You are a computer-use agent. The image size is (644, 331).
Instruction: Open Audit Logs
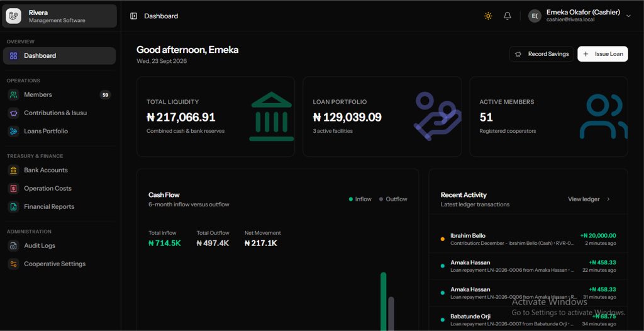(x=59, y=245)
